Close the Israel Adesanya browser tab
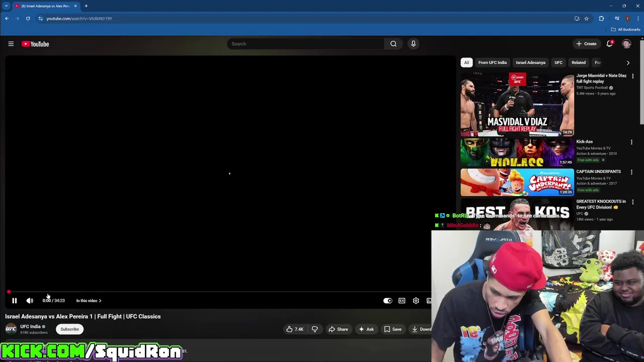The height and width of the screenshot is (362, 644). (x=75, y=6)
